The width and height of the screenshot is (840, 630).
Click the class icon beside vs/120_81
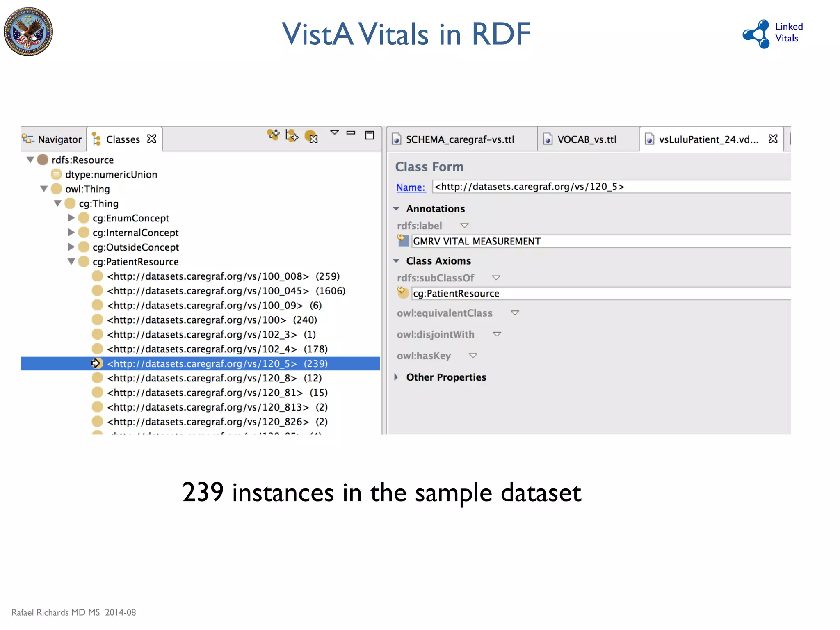pos(97,393)
